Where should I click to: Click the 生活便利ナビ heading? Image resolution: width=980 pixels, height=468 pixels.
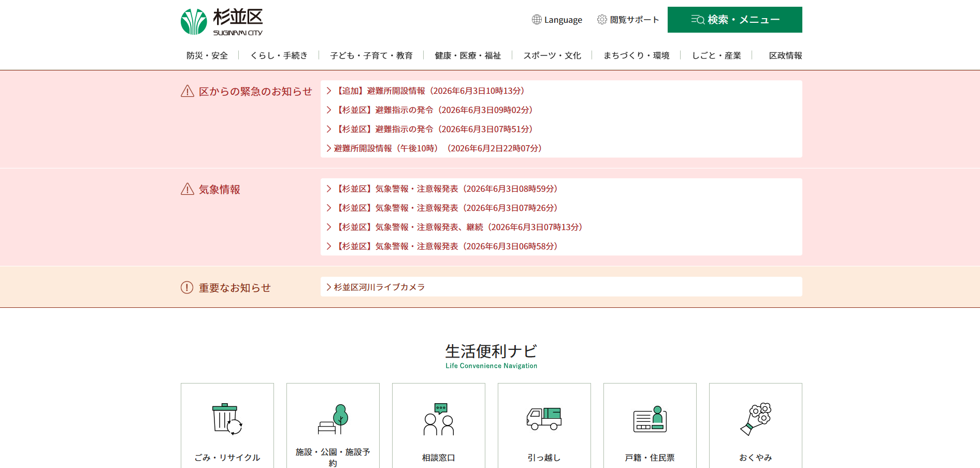click(x=491, y=351)
